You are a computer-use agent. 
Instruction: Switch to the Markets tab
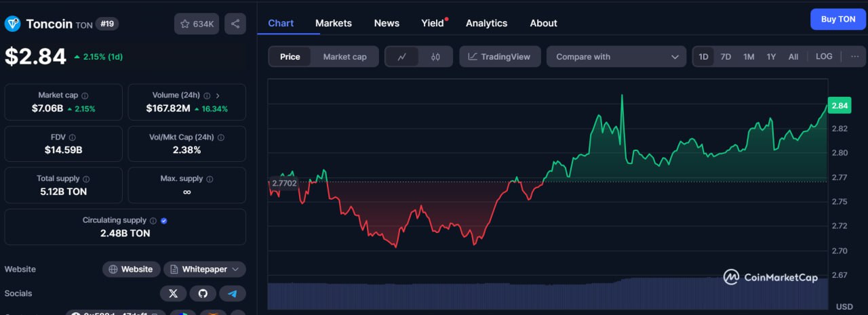[x=334, y=23]
